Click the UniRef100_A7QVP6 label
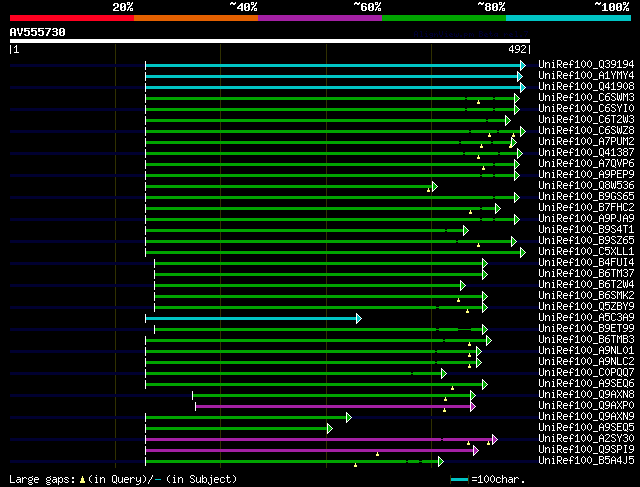The image size is (640, 487). [586, 163]
